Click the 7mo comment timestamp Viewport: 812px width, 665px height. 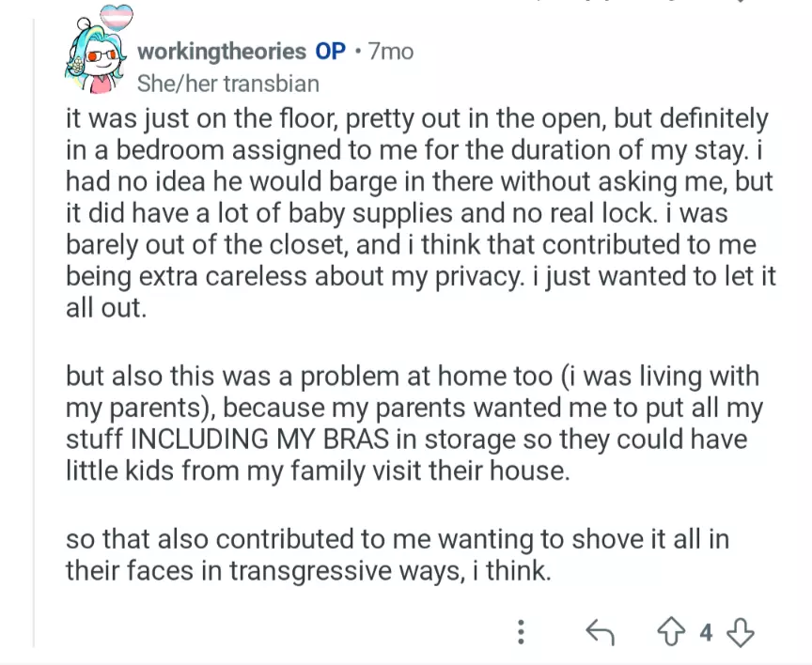pyautogui.click(x=390, y=51)
